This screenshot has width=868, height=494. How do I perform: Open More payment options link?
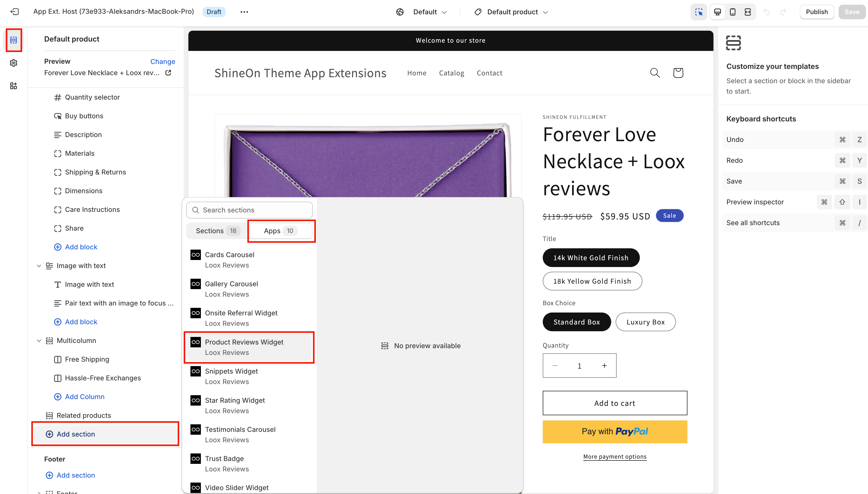tap(614, 457)
